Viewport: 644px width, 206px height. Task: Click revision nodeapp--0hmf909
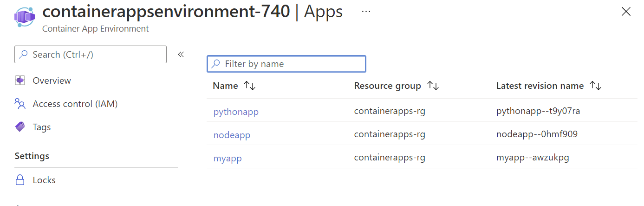pos(537,134)
